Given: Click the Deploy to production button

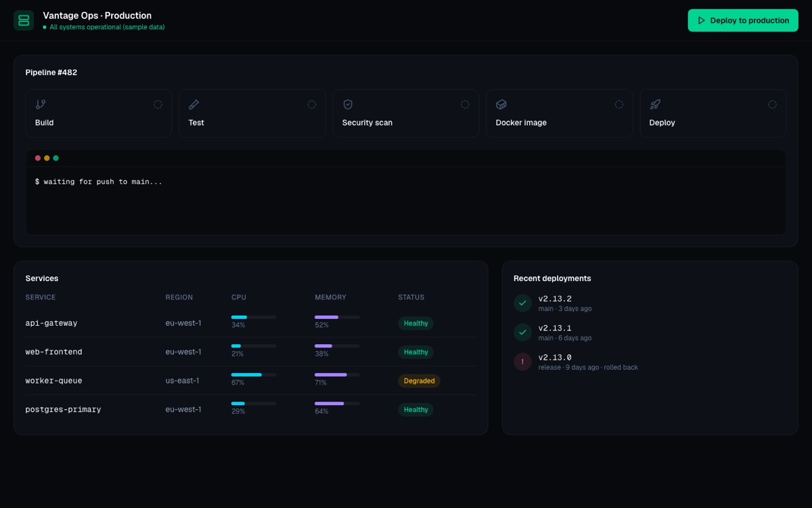Looking at the screenshot, I should pyautogui.click(x=743, y=20).
